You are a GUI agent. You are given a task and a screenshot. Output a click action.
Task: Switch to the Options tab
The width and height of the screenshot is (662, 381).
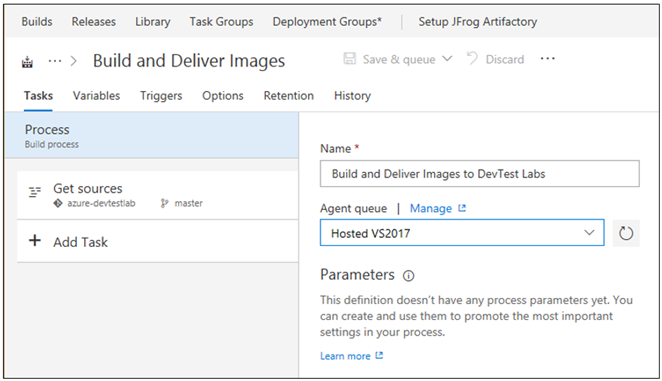click(x=222, y=95)
